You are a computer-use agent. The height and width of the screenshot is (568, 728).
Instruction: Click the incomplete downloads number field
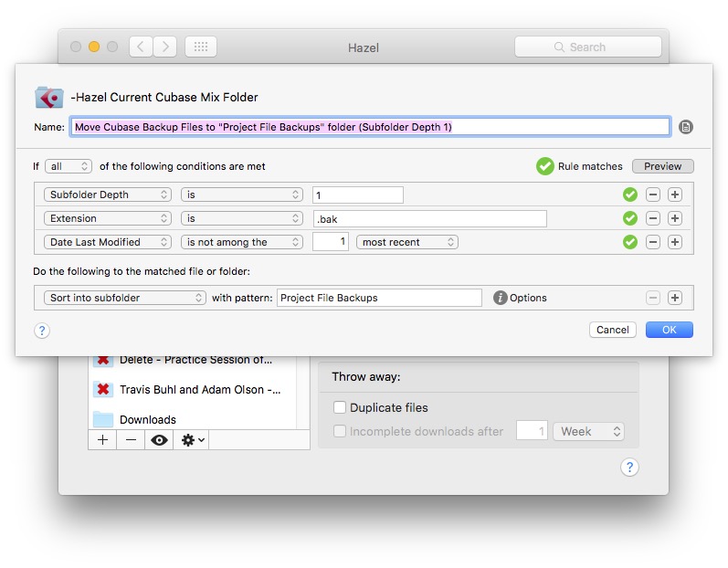point(533,431)
